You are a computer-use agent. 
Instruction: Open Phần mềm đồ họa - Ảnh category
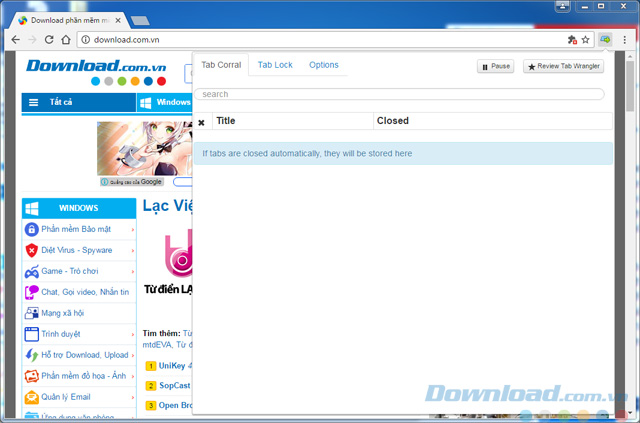click(x=84, y=376)
